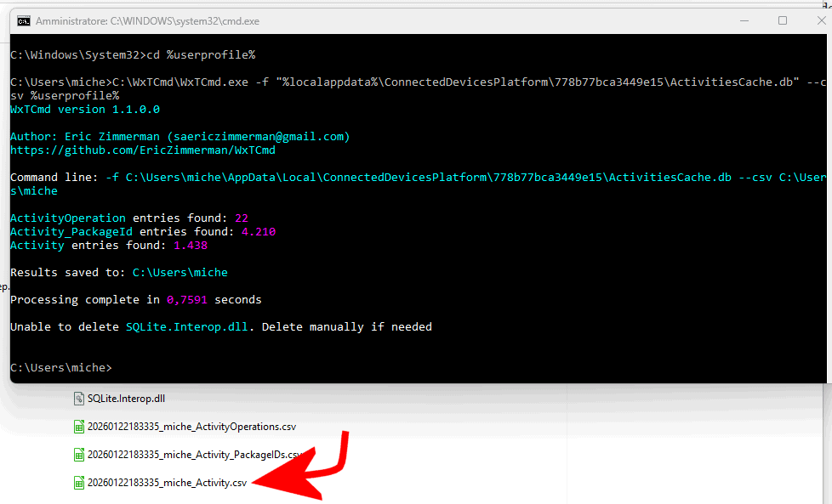Click the GitHub EricZimmerman/WxTCmd URL
The width and height of the screenshot is (832, 504).
pos(142,150)
